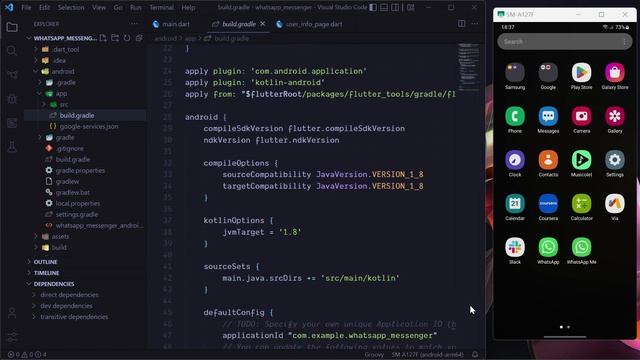The height and width of the screenshot is (360, 640).
Task: Open the Clock app on phone
Action: (x=515, y=164)
